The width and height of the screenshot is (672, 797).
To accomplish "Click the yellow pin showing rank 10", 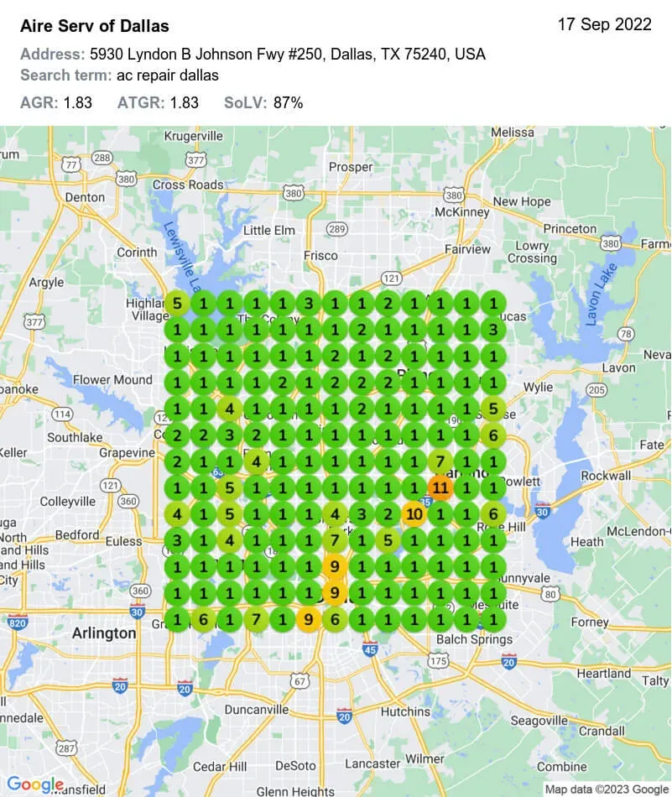I will tap(414, 512).
